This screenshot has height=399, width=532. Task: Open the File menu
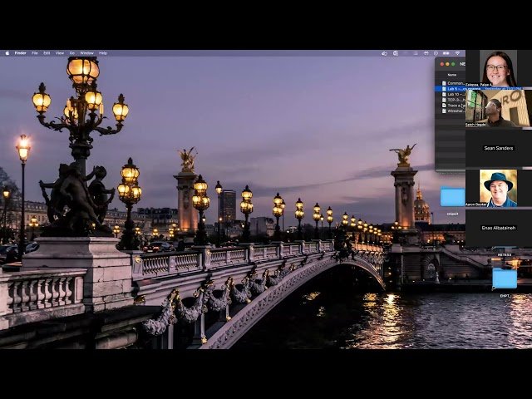click(x=35, y=52)
